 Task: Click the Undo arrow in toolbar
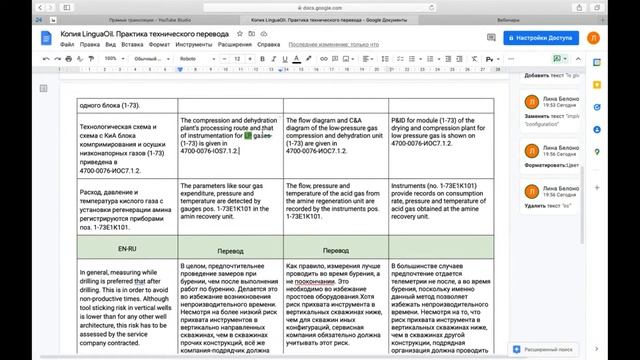point(46,59)
